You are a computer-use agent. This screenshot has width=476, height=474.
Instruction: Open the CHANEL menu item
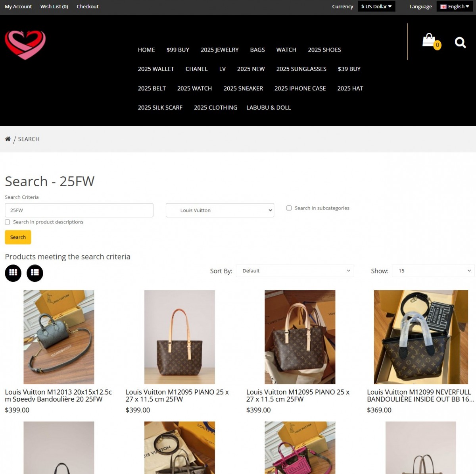197,69
